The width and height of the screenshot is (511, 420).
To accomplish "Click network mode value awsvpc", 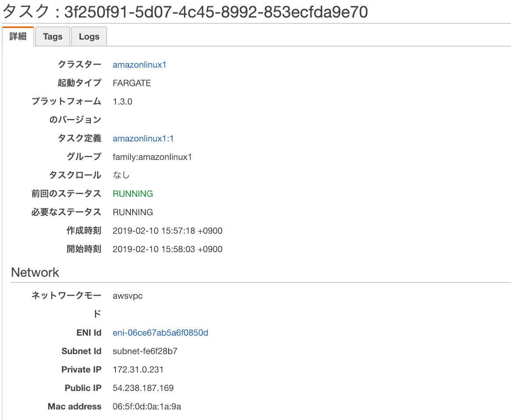I will point(128,296).
